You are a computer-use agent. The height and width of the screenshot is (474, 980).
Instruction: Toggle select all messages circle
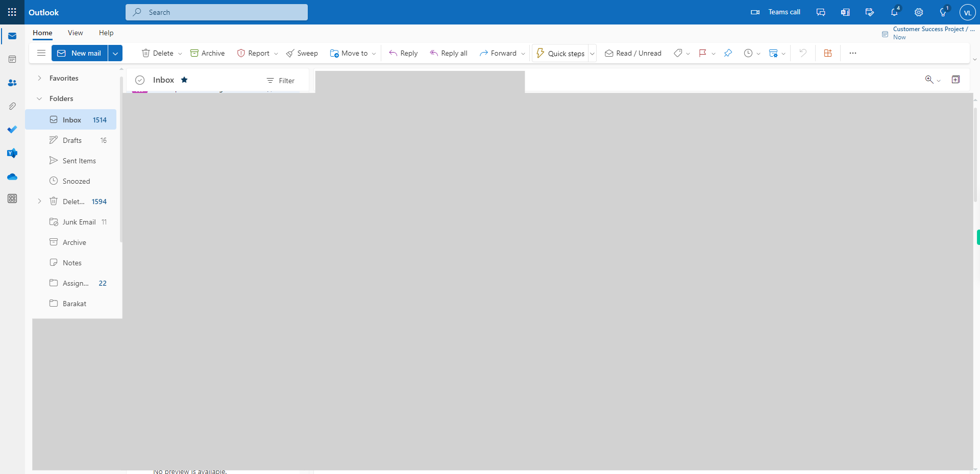[140, 80]
